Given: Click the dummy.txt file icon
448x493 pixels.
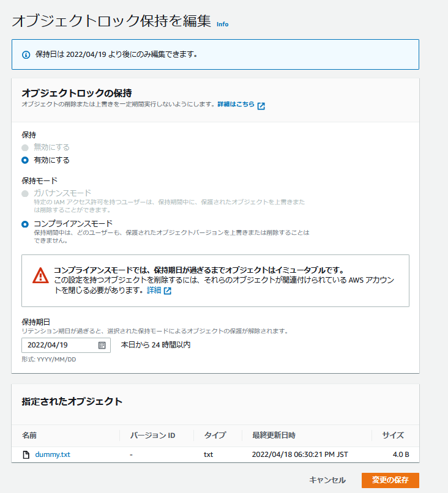Looking at the screenshot, I should 26,454.
